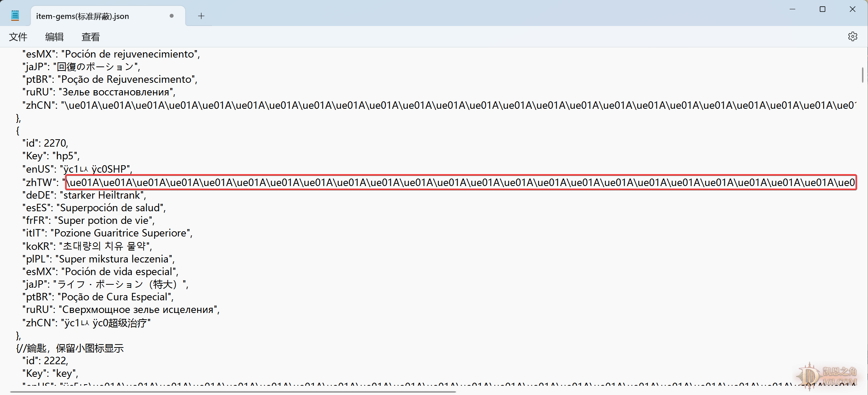Add a new tab with plus button
This screenshot has width=868, height=395.
201,16
